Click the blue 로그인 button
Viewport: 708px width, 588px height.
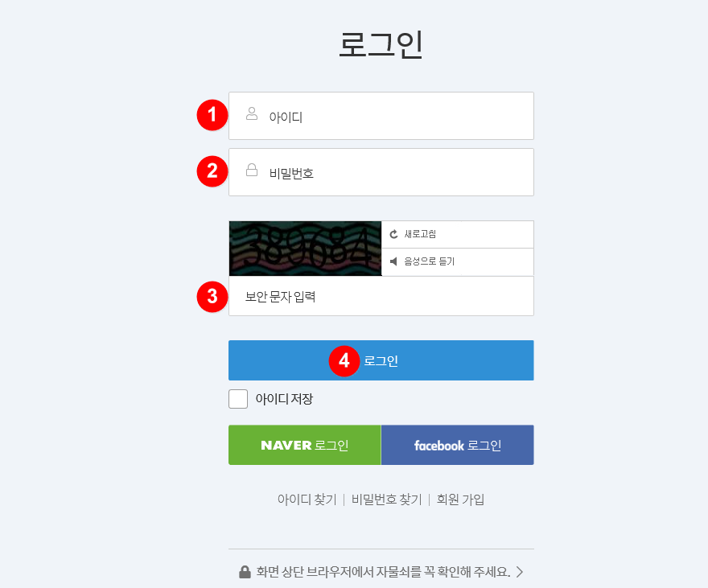[381, 360]
